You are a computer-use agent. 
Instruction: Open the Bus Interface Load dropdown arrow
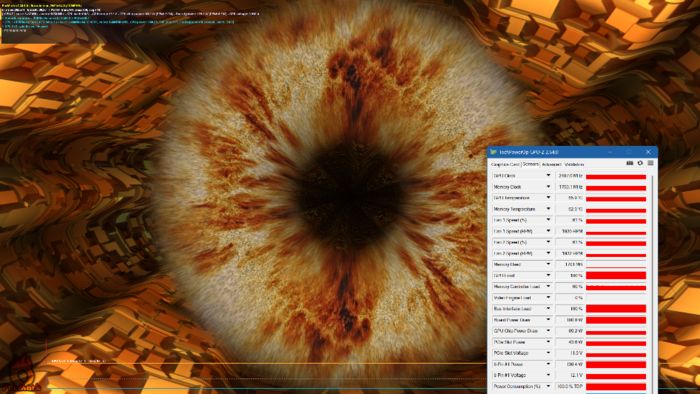548,309
